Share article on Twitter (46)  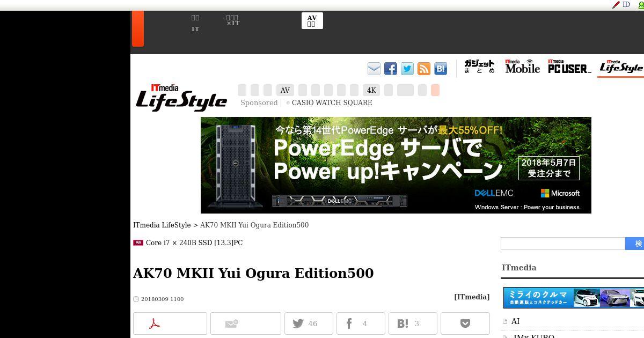[x=309, y=324]
